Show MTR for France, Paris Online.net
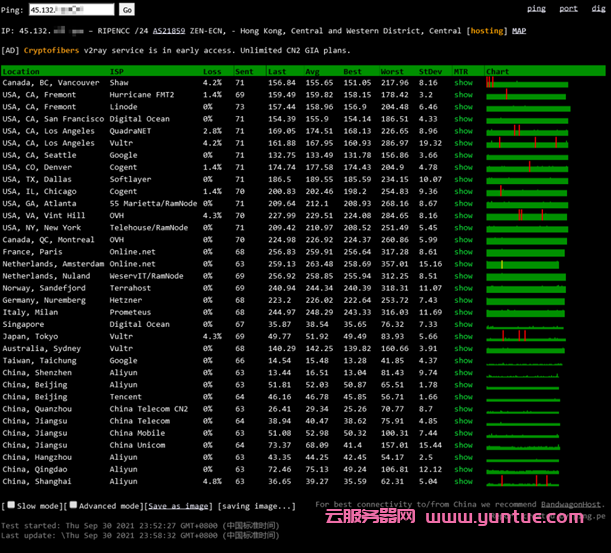Screen dimensions: 611x553 [463, 252]
